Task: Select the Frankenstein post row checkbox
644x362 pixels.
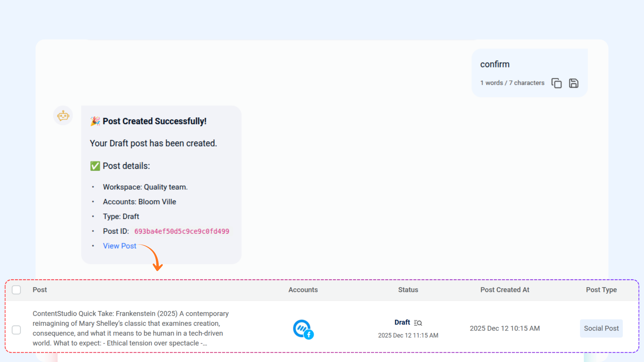Action: (16, 330)
